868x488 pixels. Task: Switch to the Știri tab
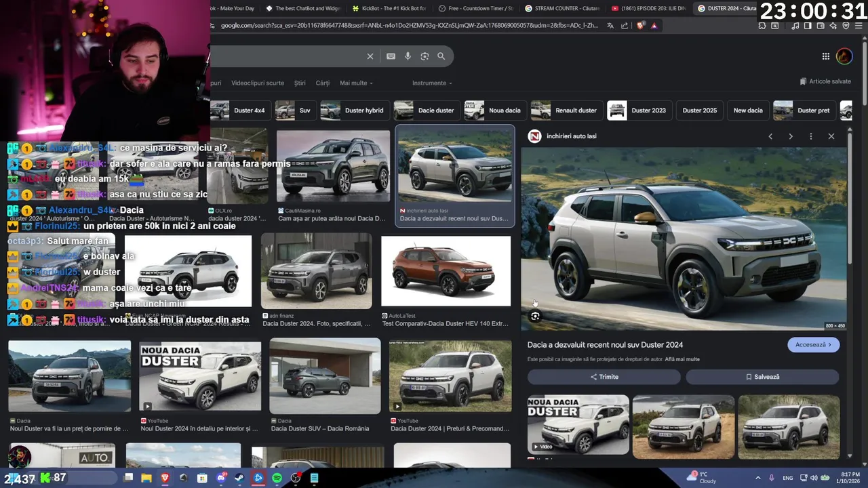click(x=300, y=83)
